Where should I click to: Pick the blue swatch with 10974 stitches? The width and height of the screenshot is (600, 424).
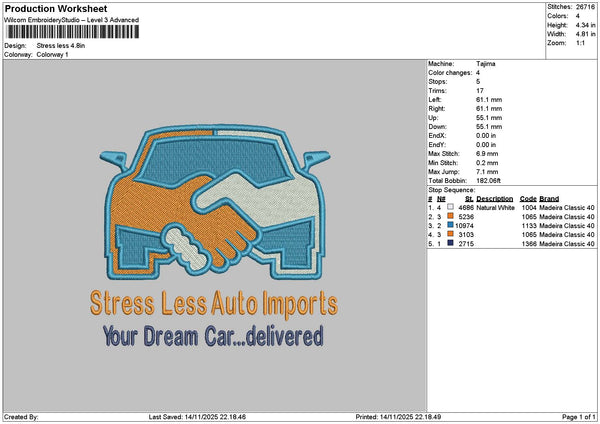tap(452, 226)
